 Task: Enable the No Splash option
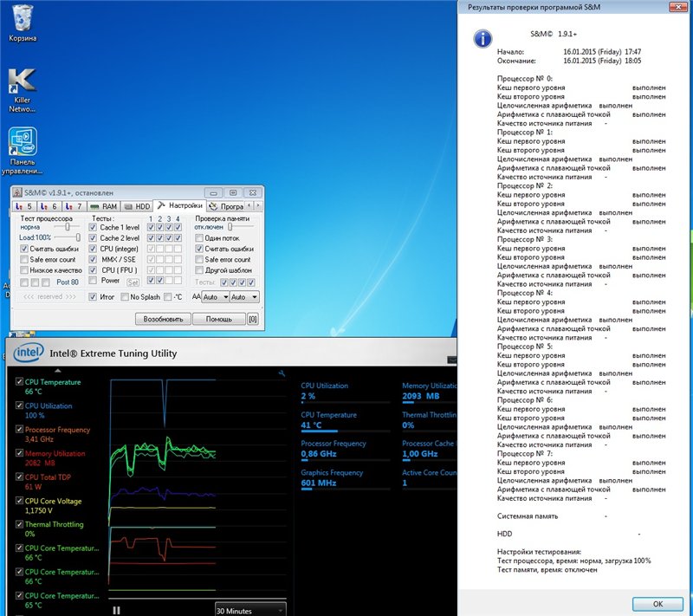tap(124, 297)
